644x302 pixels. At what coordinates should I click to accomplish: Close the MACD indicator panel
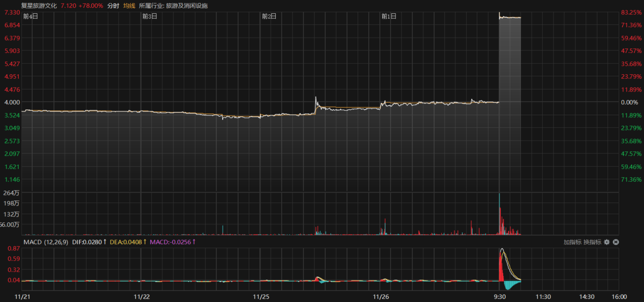615,242
